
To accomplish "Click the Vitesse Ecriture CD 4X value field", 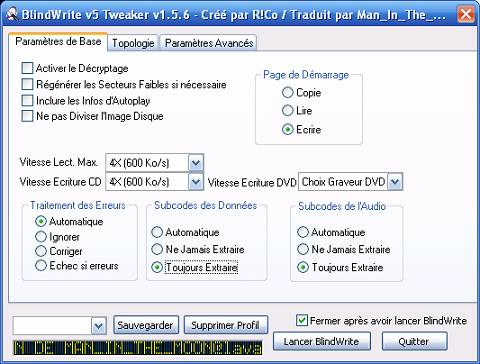I will pyautogui.click(x=147, y=182).
